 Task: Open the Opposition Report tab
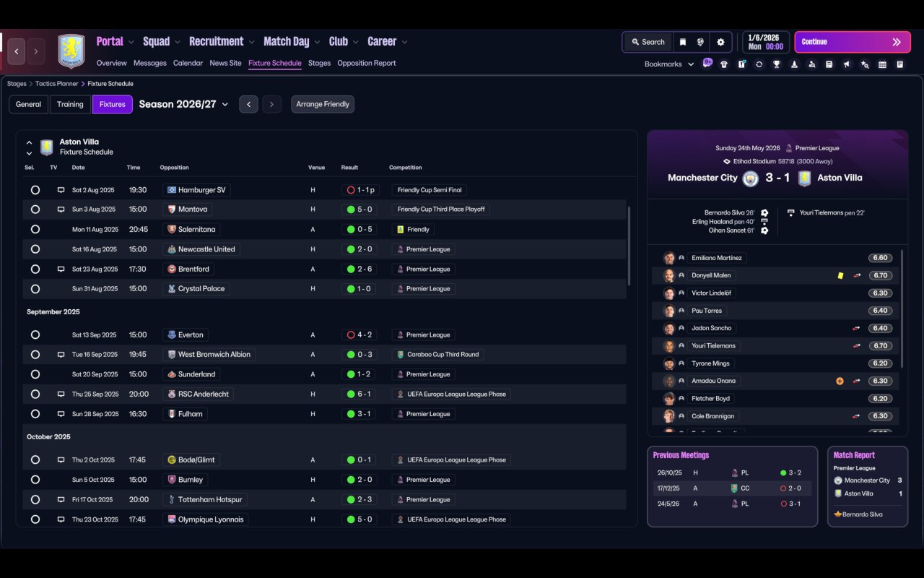[367, 64]
